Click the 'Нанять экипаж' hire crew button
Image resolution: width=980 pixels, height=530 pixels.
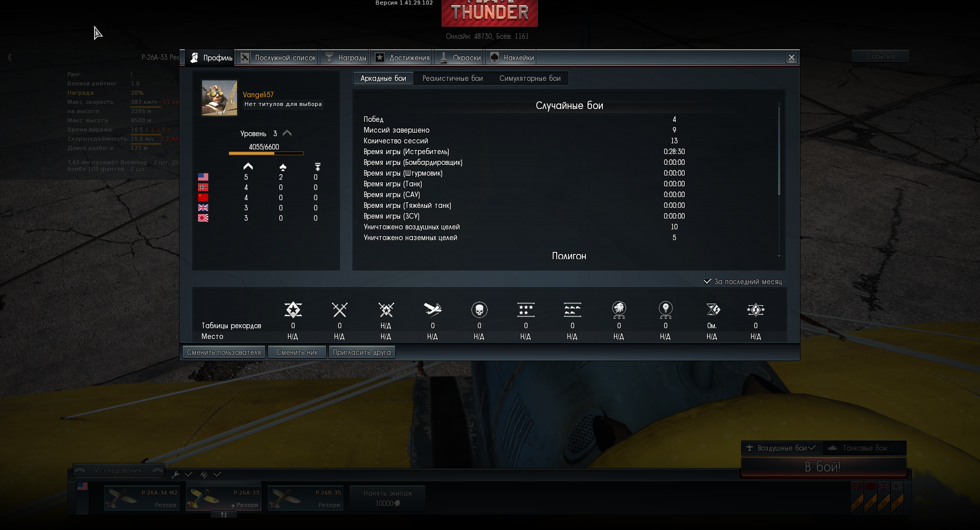[x=387, y=498]
